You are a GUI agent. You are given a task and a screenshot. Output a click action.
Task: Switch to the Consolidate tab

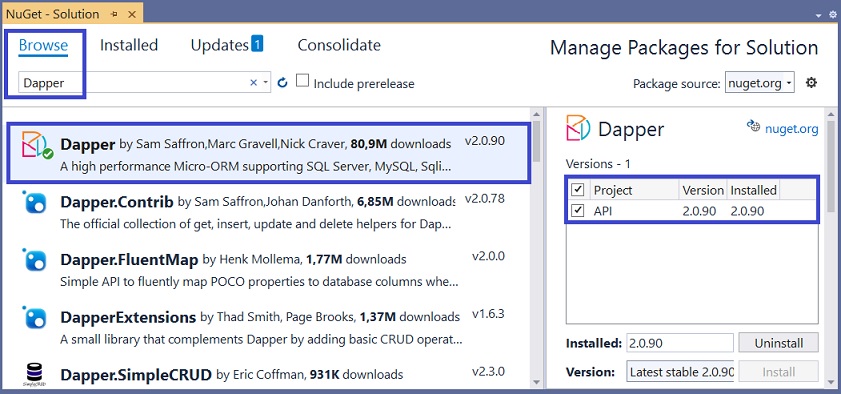pyautogui.click(x=339, y=46)
